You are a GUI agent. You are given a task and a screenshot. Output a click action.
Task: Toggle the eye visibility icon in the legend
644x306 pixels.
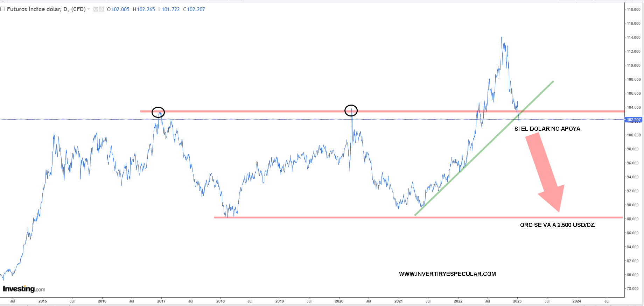click(96, 9)
